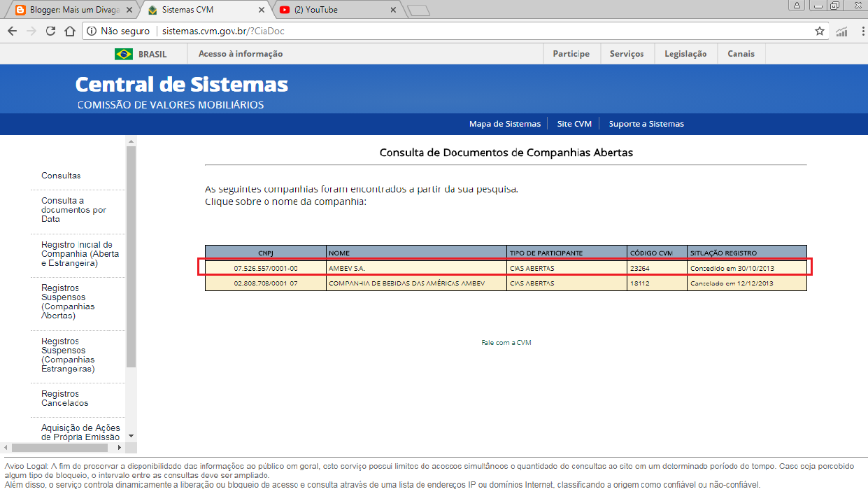Go to browser home page icon
868x494 pixels.
tap(70, 31)
